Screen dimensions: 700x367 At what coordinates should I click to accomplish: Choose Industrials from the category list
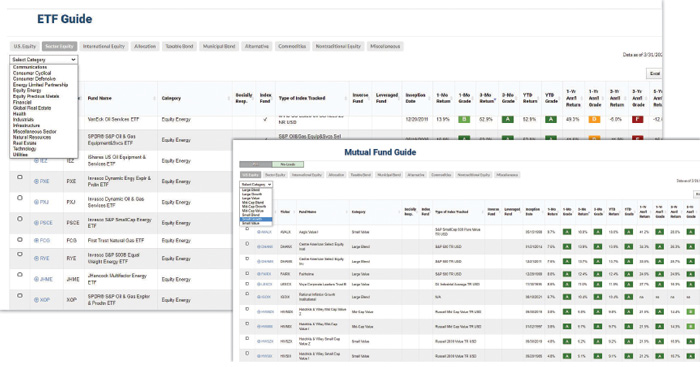pyautogui.click(x=23, y=120)
